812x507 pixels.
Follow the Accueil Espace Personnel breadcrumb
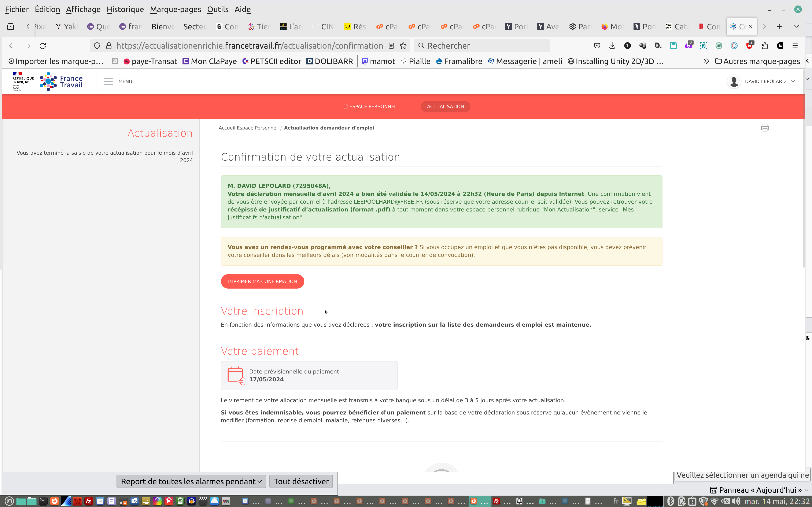(248, 128)
